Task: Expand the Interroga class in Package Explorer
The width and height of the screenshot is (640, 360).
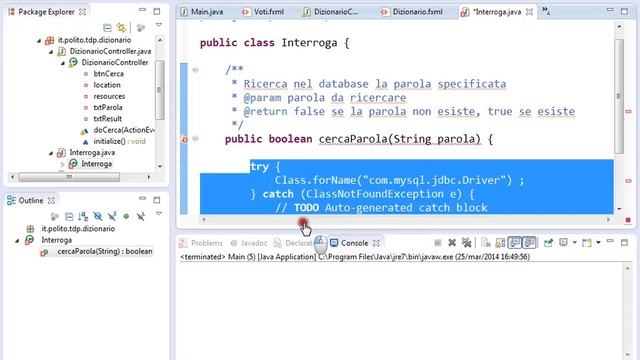Action: (62, 164)
